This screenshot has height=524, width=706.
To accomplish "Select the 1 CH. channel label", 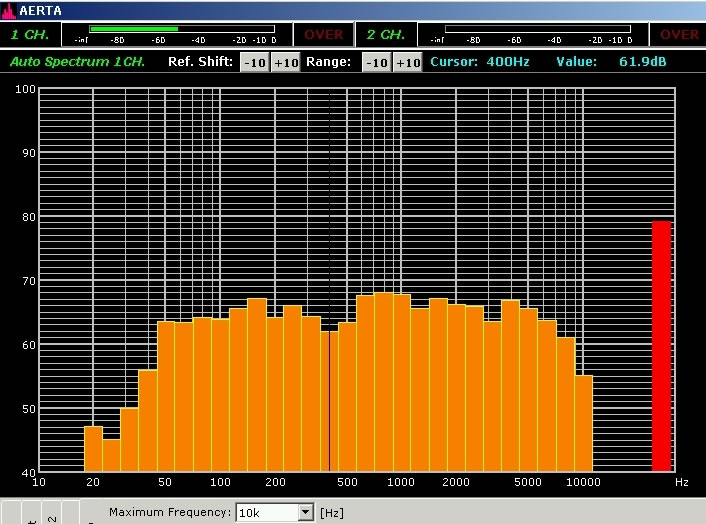I will (30, 35).
